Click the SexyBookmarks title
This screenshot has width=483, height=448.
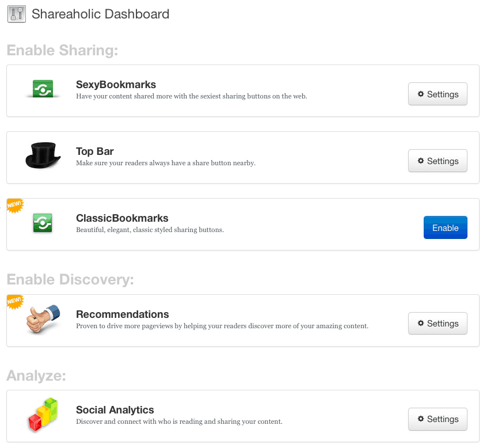point(116,85)
